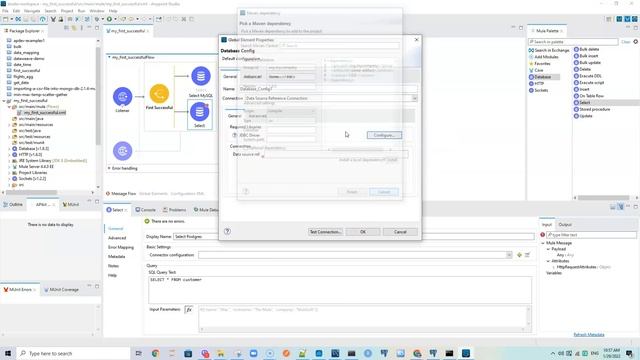This screenshot has width=640, height=360.
Task: Click the Display Name field
Action: [353, 236]
